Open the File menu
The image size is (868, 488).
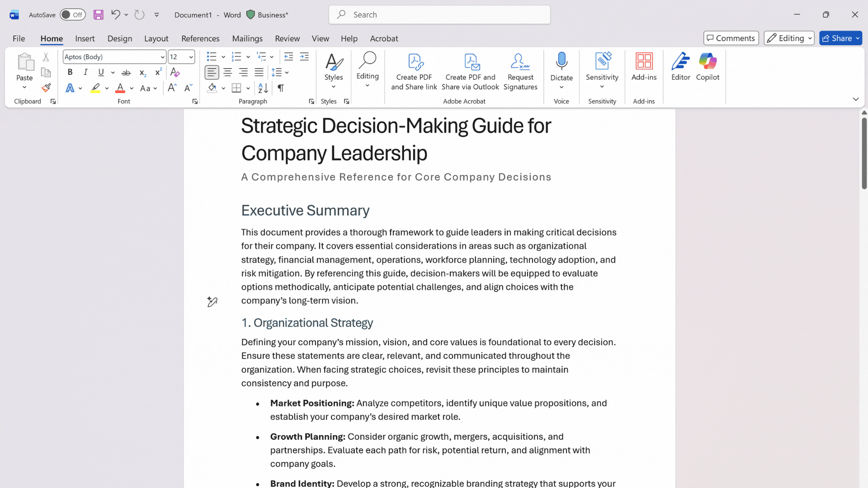[19, 38]
